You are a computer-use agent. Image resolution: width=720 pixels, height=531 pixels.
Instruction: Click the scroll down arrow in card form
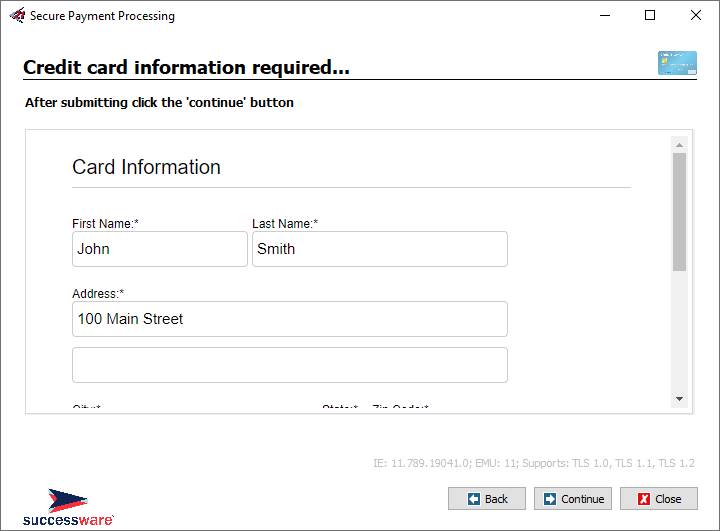679,399
